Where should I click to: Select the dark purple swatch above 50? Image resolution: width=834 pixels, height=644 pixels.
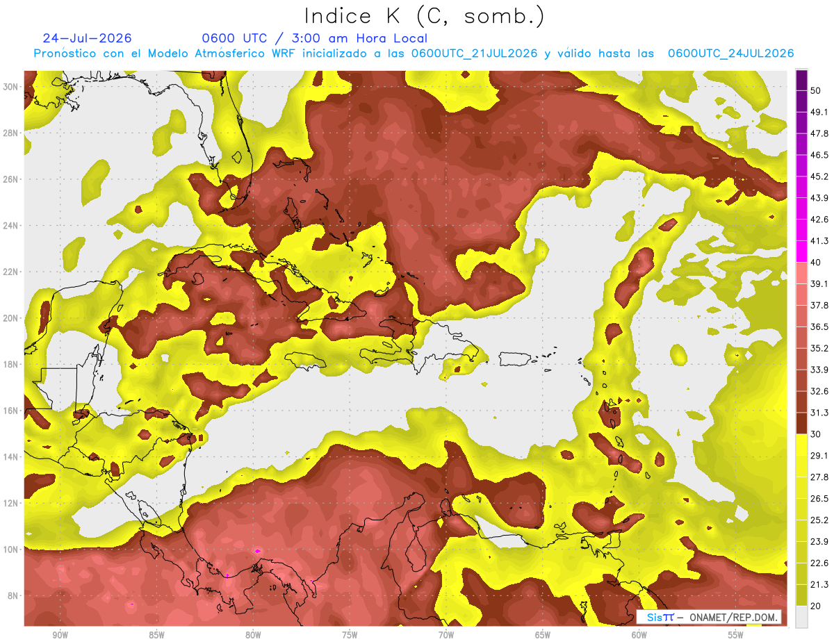pos(801,81)
